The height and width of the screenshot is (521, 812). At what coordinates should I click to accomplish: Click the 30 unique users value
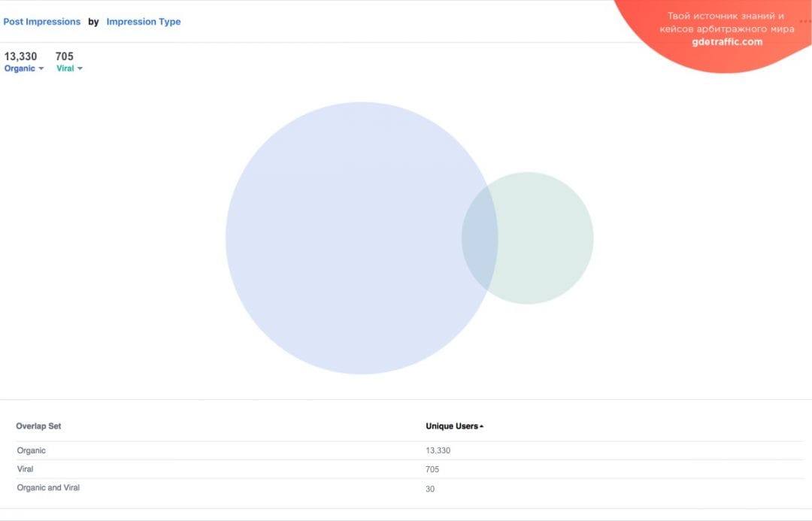click(x=430, y=489)
